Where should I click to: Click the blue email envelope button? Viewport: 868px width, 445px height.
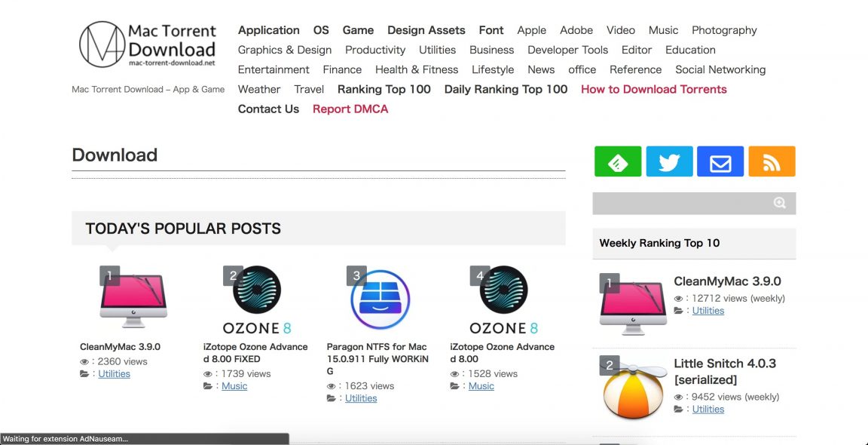coord(720,161)
